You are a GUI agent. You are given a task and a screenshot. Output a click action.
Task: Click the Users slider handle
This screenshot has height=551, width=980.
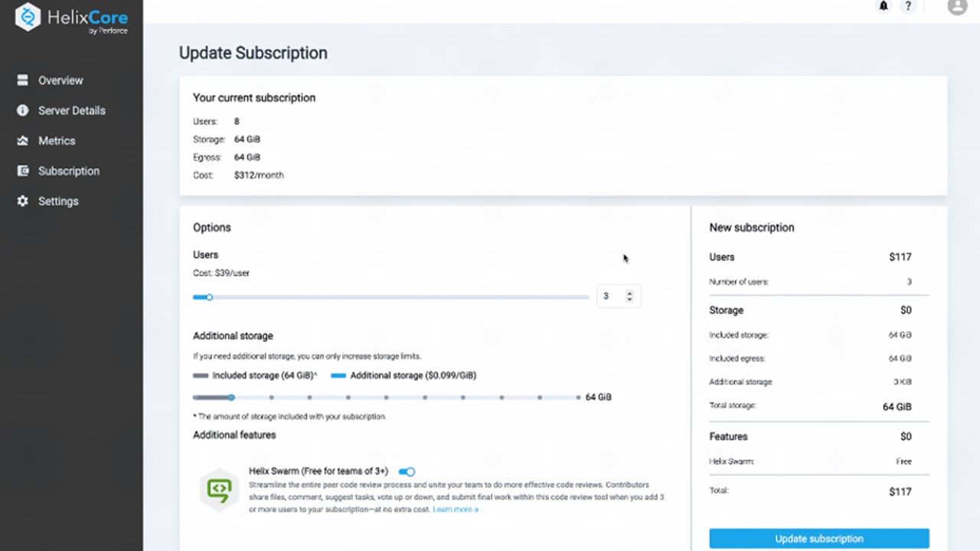click(x=209, y=297)
